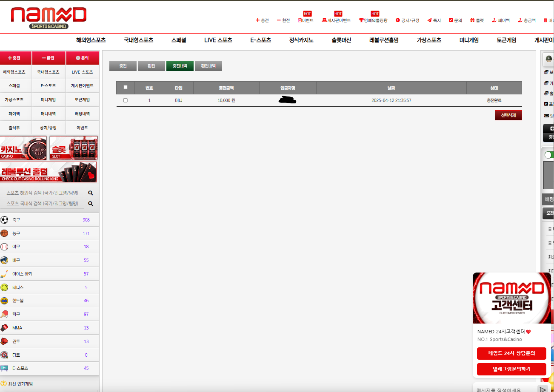Select the tennis ball icon in sports list
The image size is (554, 392).
click(x=4, y=287)
